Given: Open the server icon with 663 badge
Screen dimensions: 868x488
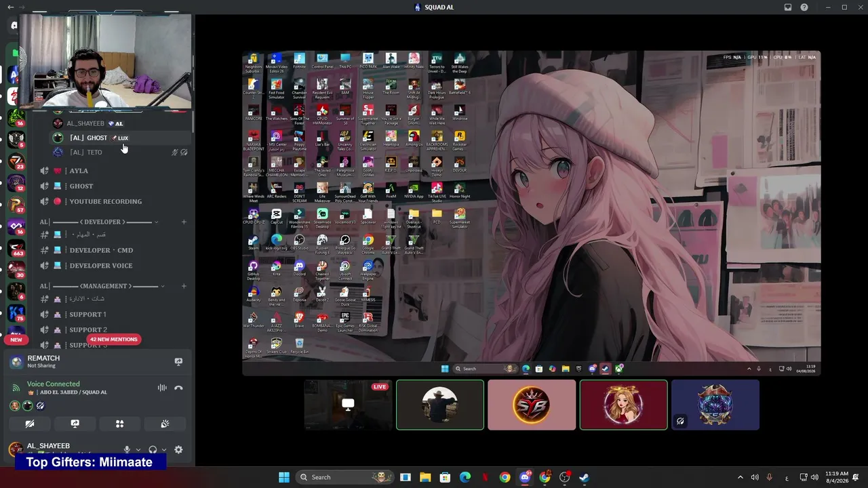Looking at the screenshot, I should [16, 248].
